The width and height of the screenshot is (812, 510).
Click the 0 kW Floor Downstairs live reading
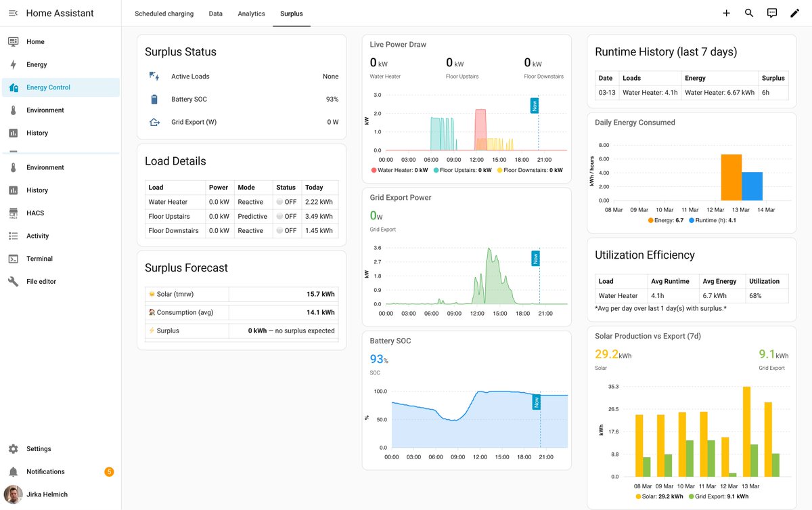tap(533, 64)
